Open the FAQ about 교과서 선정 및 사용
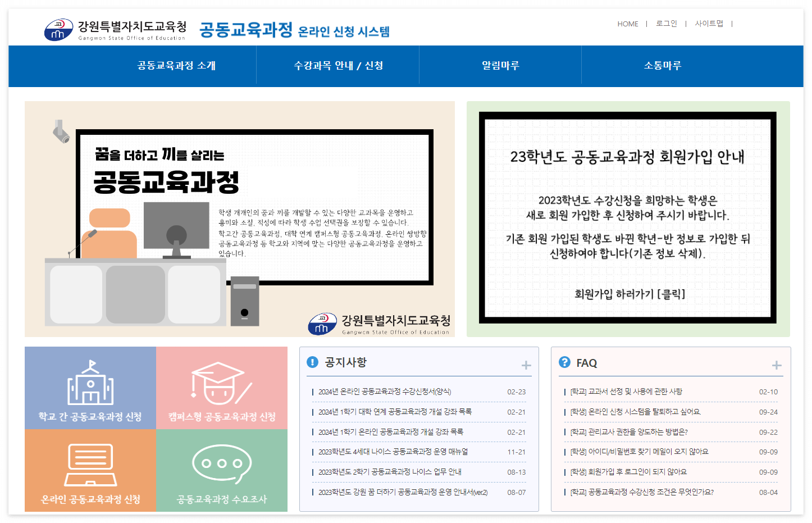812x523 pixels. 625,392
